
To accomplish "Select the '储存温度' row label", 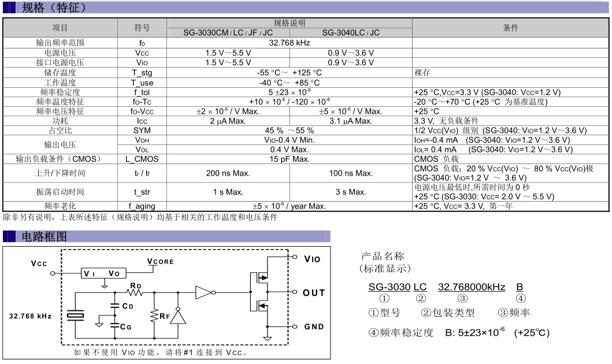I will (60, 73).
